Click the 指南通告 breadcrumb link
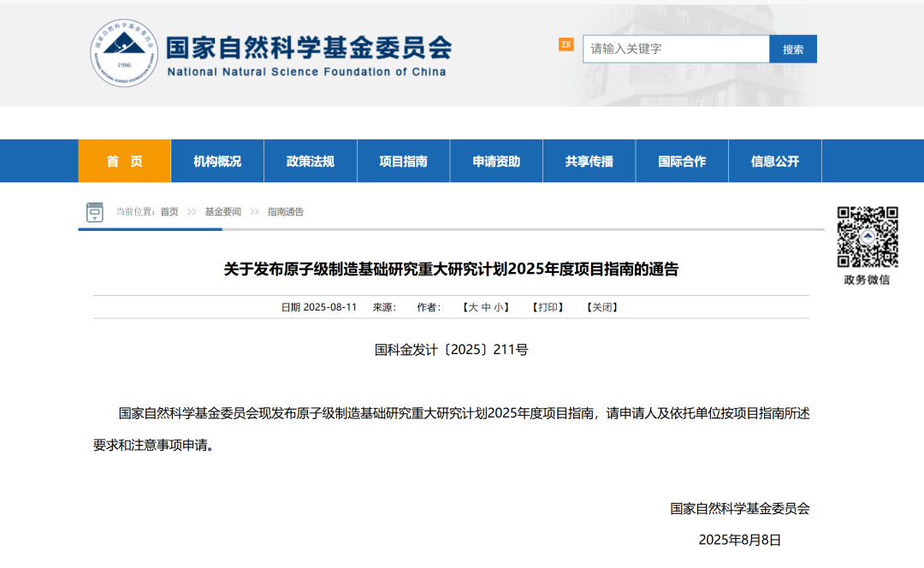Screen dimensions: 924x568 pos(285,212)
